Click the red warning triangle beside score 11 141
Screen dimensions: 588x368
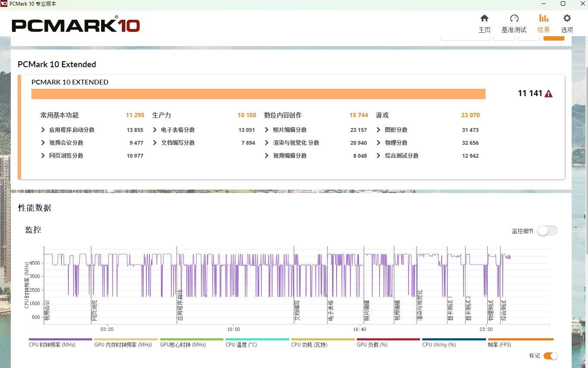(548, 94)
